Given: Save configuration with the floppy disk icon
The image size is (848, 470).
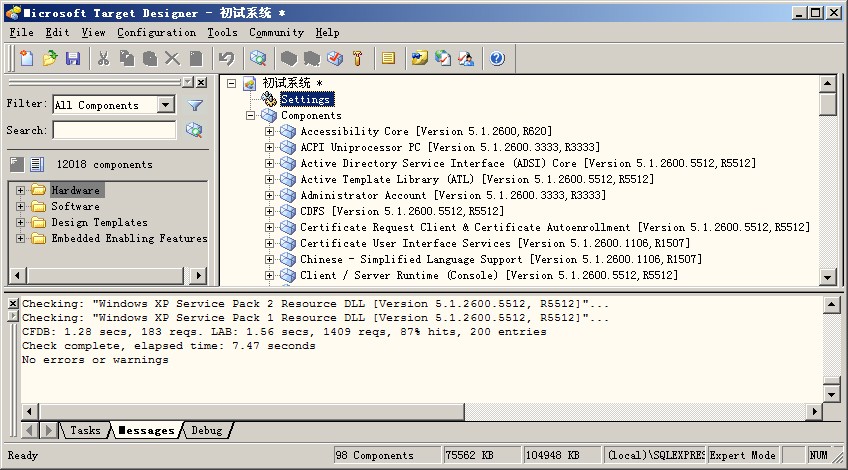Looking at the screenshot, I should pyautogui.click(x=73, y=58).
